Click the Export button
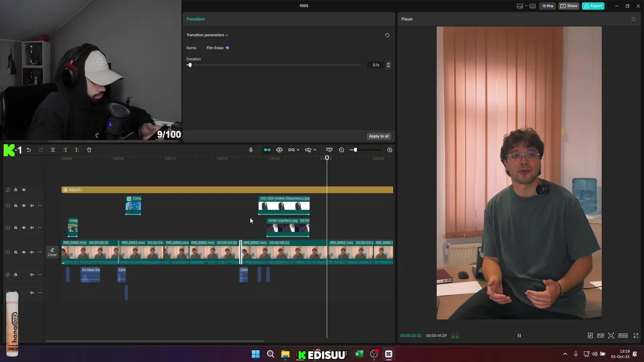 click(x=593, y=6)
